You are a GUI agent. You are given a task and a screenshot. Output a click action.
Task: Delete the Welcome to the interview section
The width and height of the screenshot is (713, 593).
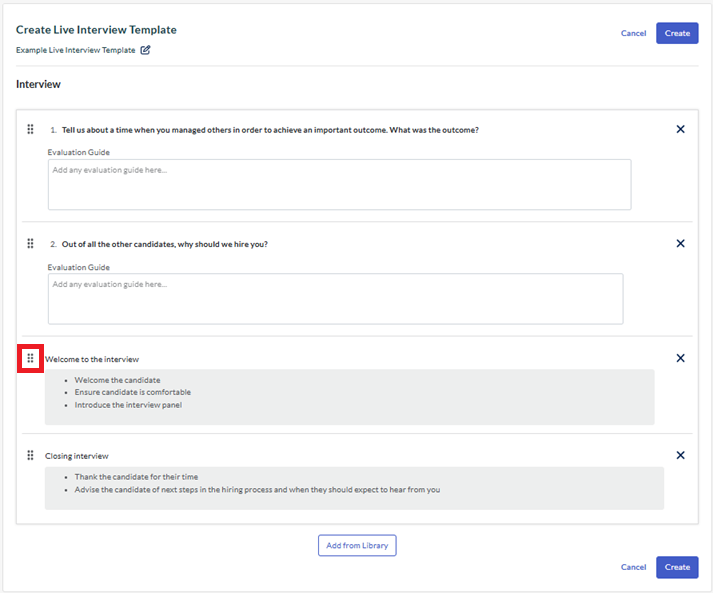point(680,358)
